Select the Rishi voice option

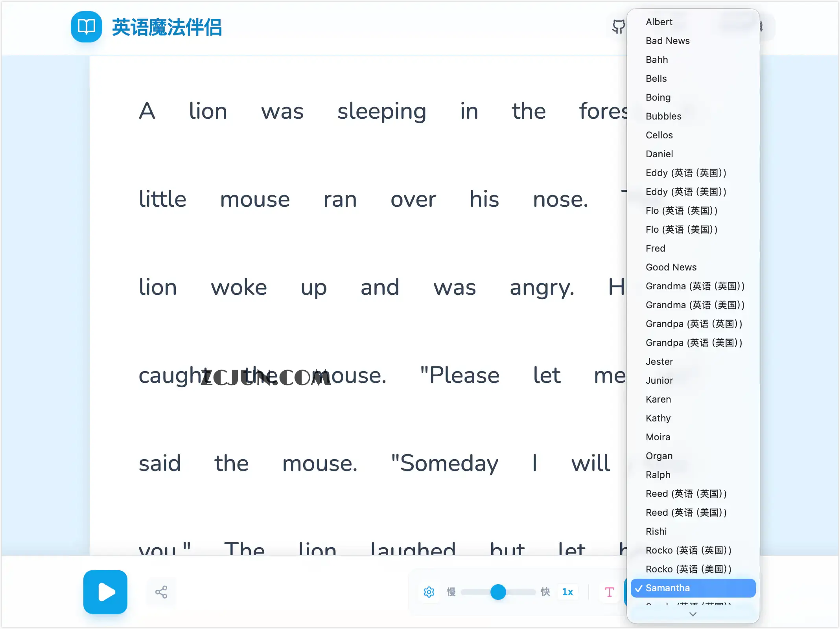click(x=656, y=531)
